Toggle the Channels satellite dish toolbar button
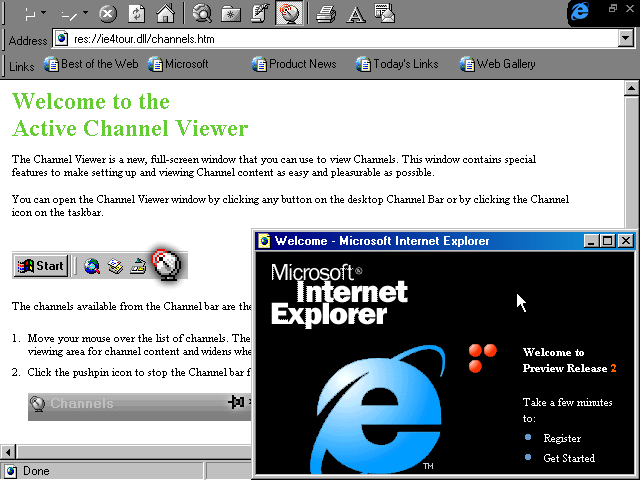This screenshot has height=480, width=640. coord(289,13)
